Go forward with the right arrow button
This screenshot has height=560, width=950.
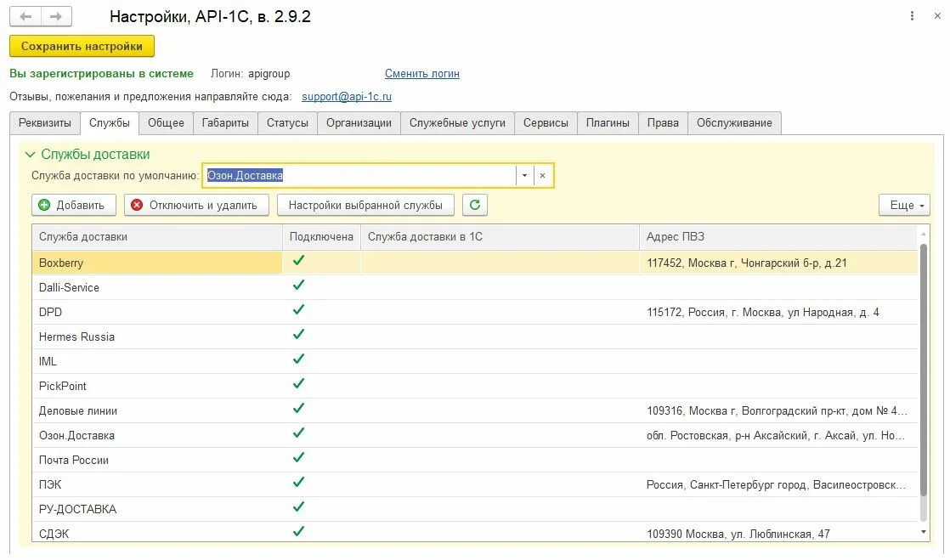click(56, 16)
